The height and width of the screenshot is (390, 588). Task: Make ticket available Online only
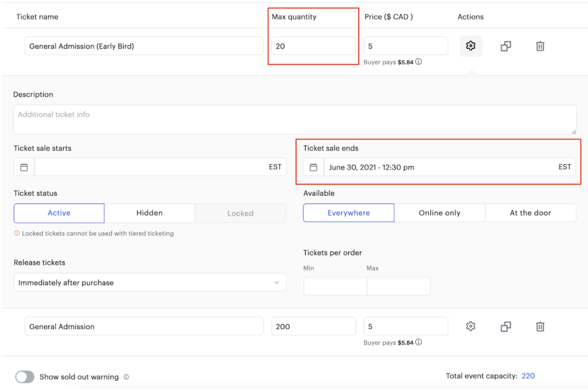click(439, 212)
